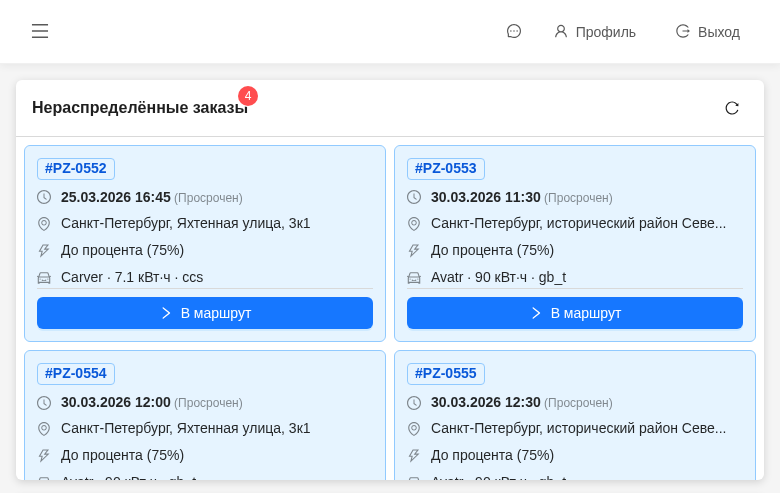Click the clock icon in order PZ-0554
Image resolution: width=780 pixels, height=493 pixels.
44,403
